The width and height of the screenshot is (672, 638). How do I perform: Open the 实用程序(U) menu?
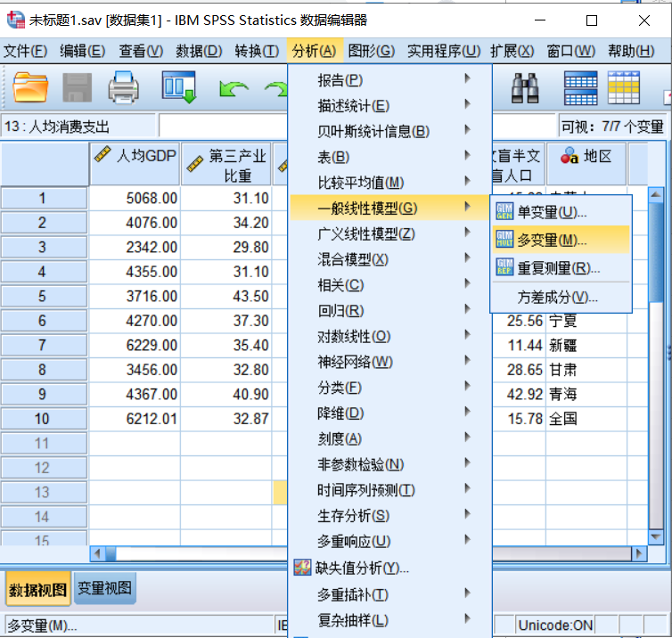[444, 52]
